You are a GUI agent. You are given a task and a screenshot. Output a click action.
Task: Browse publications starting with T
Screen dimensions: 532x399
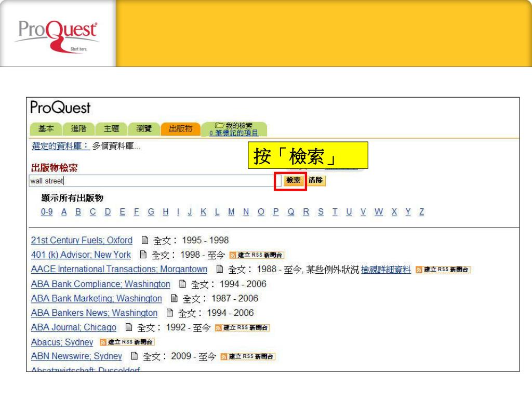(x=335, y=212)
